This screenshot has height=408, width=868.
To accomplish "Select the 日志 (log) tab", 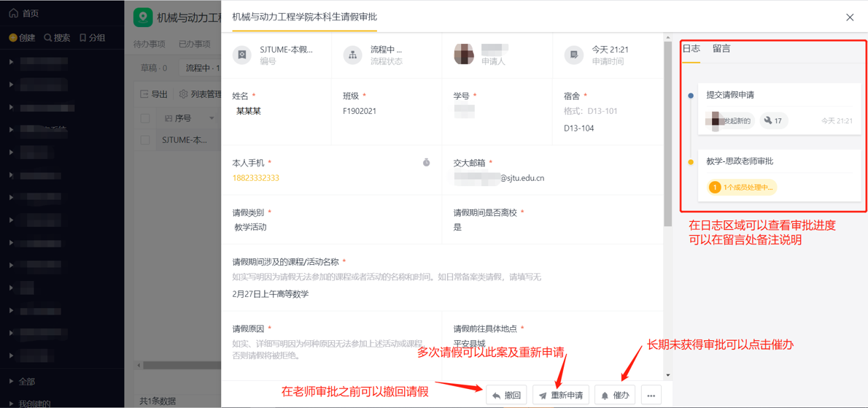I will (x=691, y=49).
